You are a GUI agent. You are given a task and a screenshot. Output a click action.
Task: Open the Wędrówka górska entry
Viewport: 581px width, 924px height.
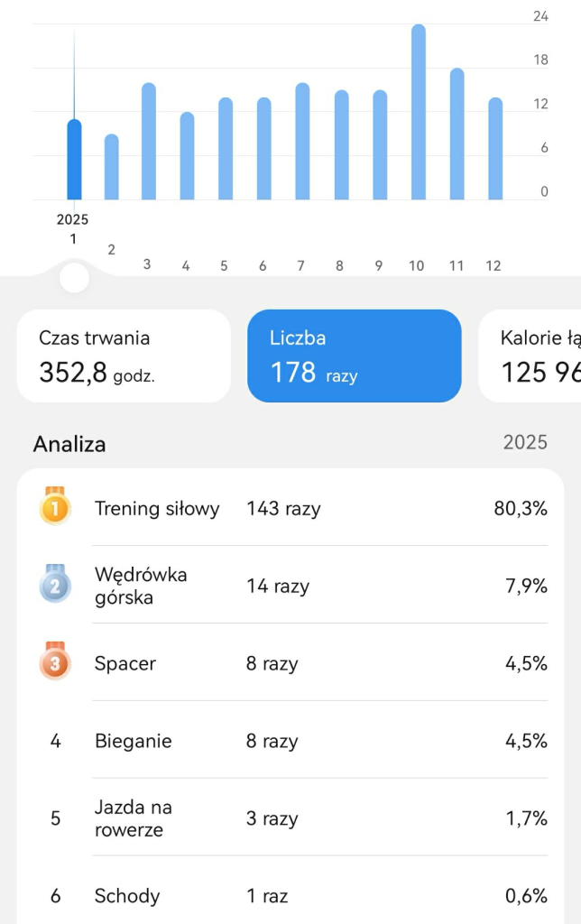click(x=290, y=586)
